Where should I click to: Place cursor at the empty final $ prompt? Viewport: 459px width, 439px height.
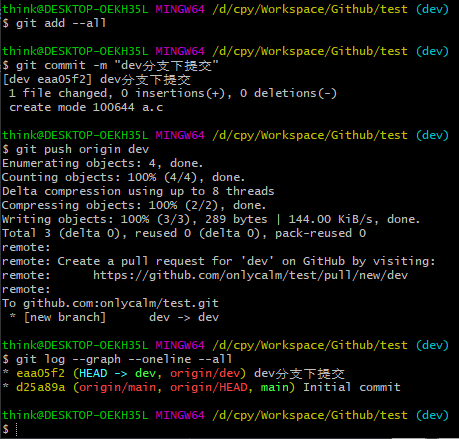click(x=17, y=429)
